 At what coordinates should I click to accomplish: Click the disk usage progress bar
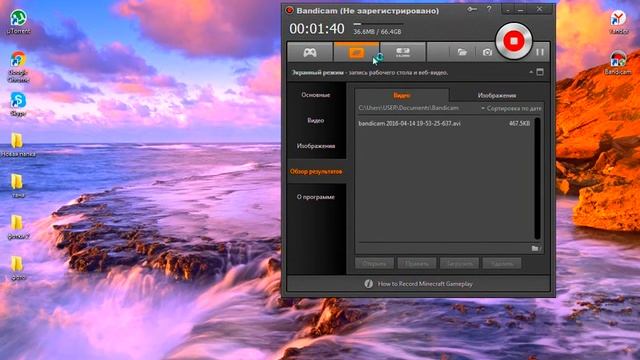coord(378,24)
